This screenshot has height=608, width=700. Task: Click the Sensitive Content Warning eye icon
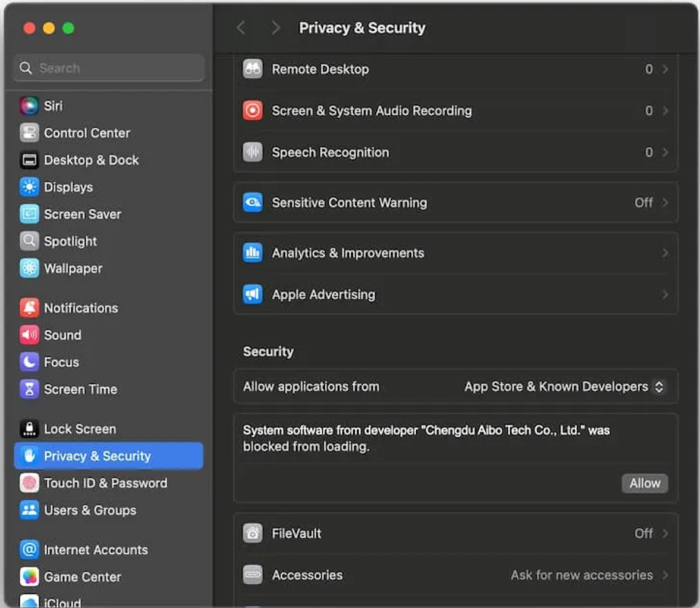(253, 202)
